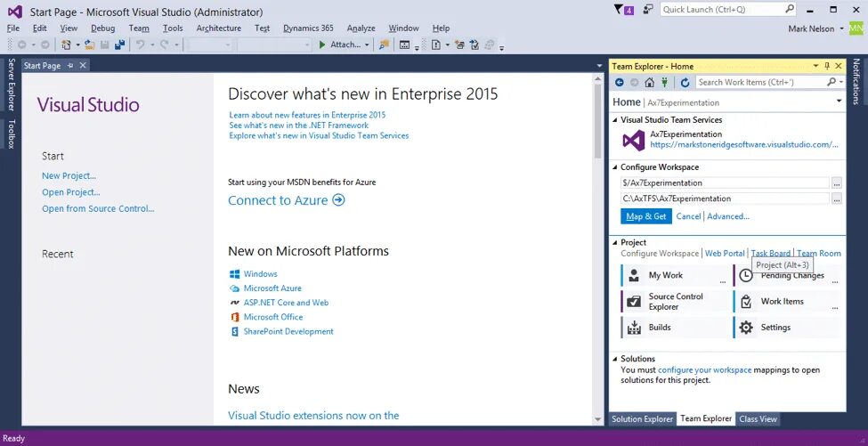Open Source Control Explorer tile

point(674,302)
